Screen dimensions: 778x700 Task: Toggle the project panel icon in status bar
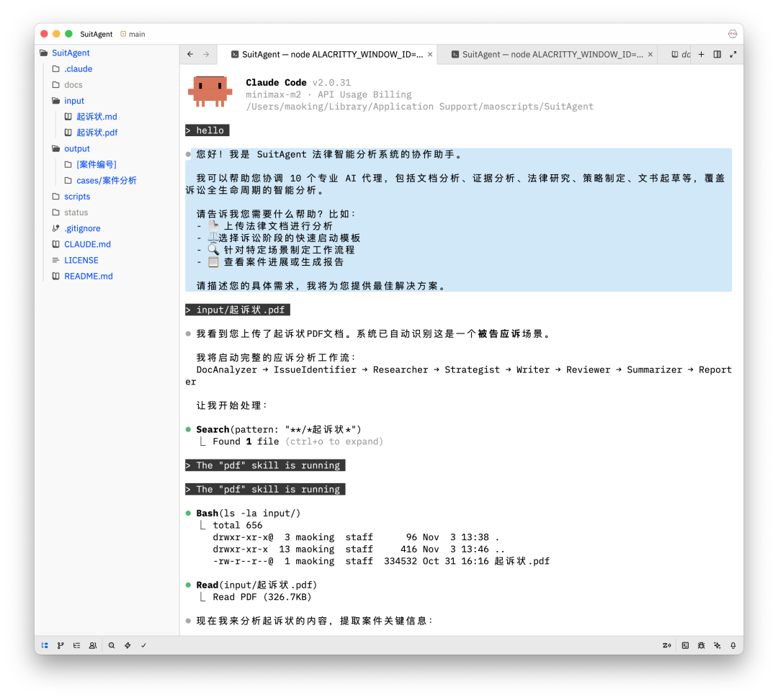pyautogui.click(x=45, y=645)
